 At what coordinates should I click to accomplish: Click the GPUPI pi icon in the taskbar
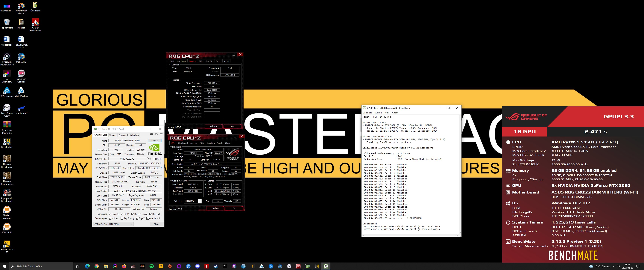[326, 266]
